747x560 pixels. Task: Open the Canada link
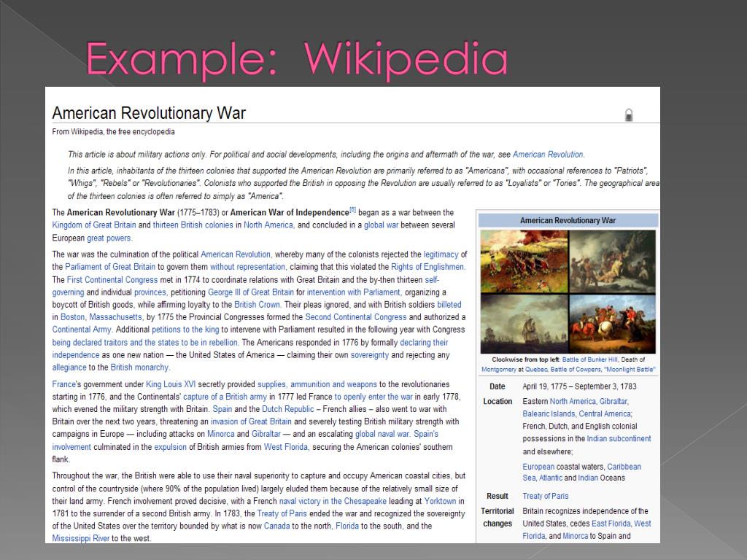276,526
